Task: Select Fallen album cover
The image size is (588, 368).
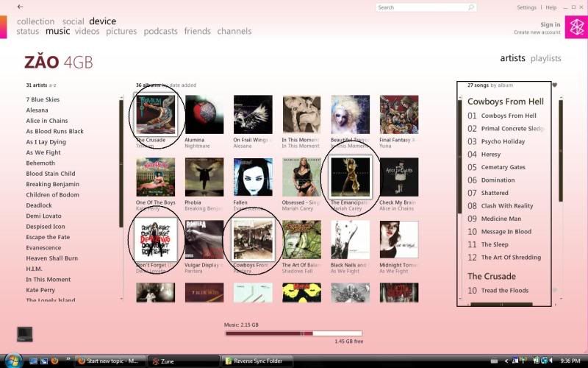Action: pos(253,177)
